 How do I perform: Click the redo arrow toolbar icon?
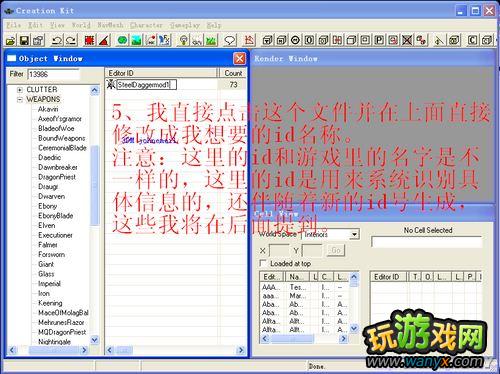point(71,40)
